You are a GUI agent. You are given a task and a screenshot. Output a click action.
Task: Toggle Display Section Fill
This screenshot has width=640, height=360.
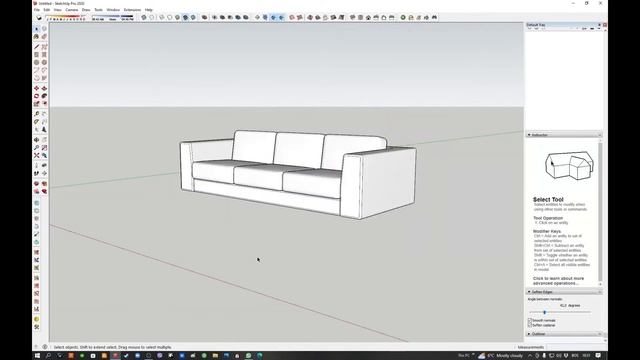tap(281, 18)
